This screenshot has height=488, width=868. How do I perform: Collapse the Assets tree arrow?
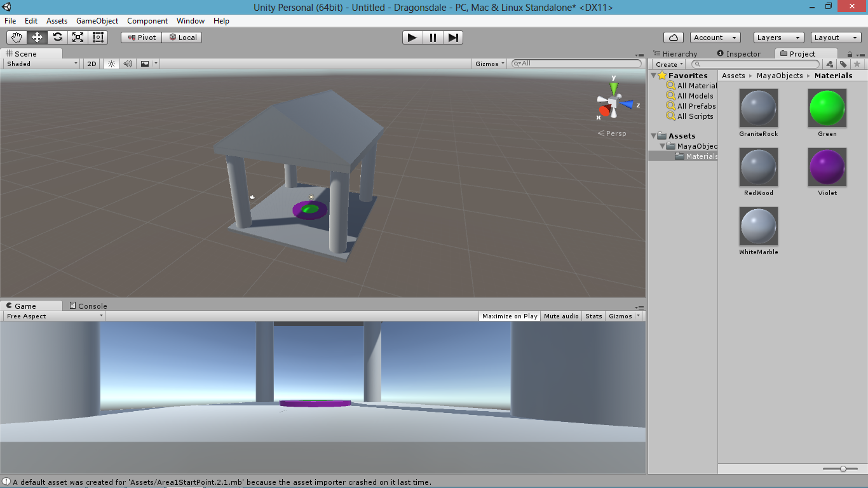click(x=654, y=136)
